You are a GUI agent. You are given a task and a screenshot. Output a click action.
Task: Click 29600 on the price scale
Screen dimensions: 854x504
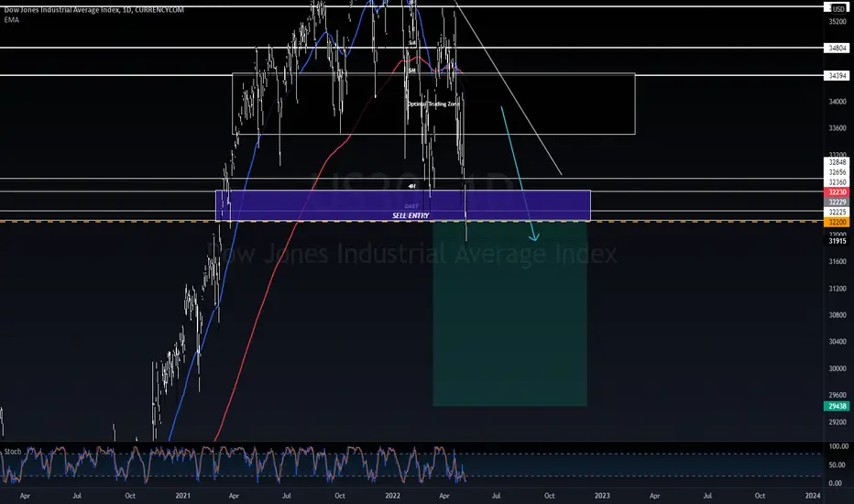point(838,396)
